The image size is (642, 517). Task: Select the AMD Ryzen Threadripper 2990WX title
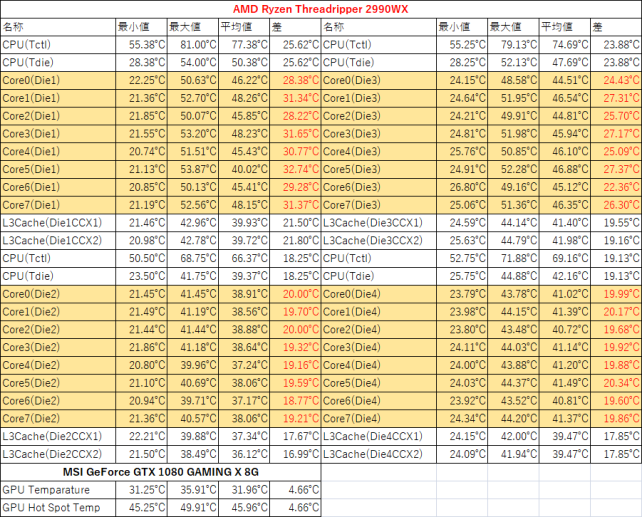321,9
